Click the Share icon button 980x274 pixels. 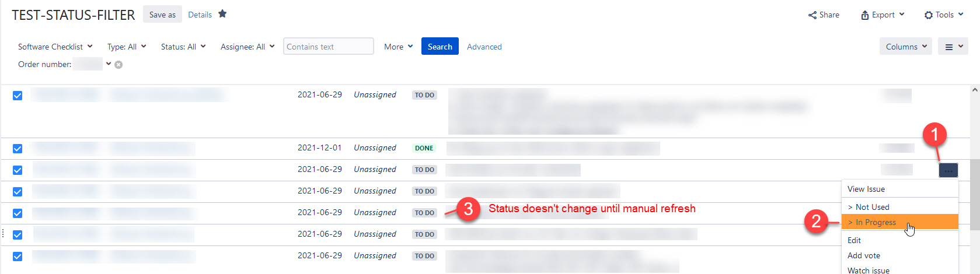[824, 15]
